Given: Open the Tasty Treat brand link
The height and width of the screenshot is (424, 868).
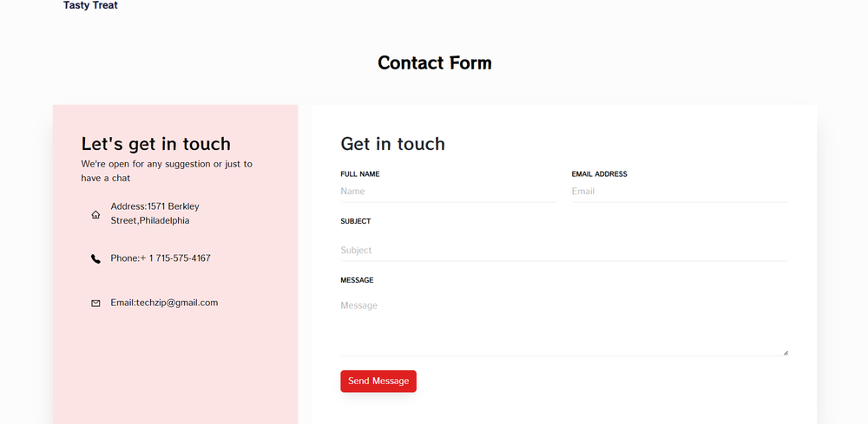Looking at the screenshot, I should [x=90, y=6].
